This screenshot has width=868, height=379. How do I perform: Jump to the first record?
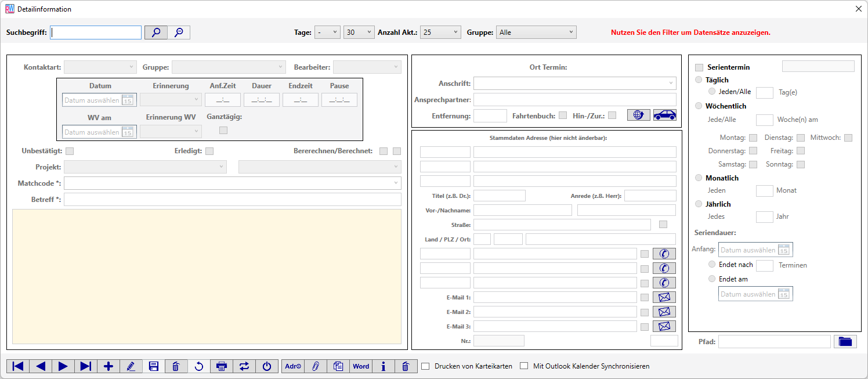point(18,366)
